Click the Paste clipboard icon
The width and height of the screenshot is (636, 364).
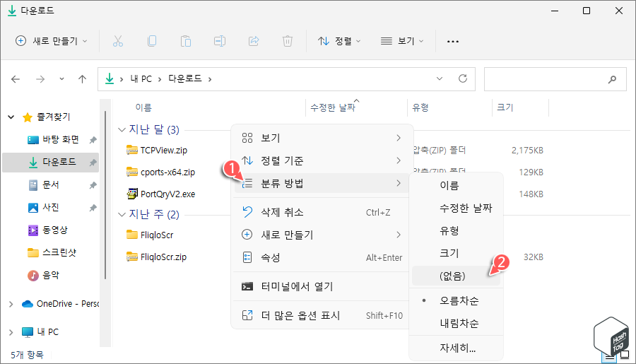tap(186, 41)
